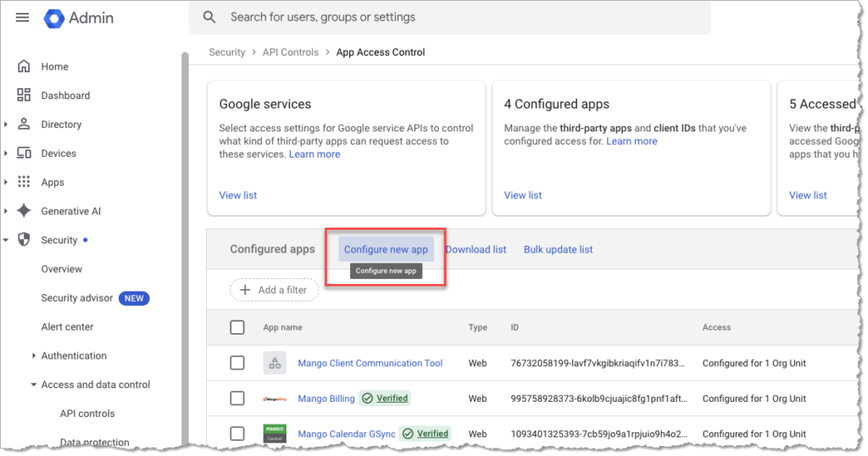This screenshot has height=456, width=868.
Task: Click the Devices icon in sidebar
Action: 24,153
